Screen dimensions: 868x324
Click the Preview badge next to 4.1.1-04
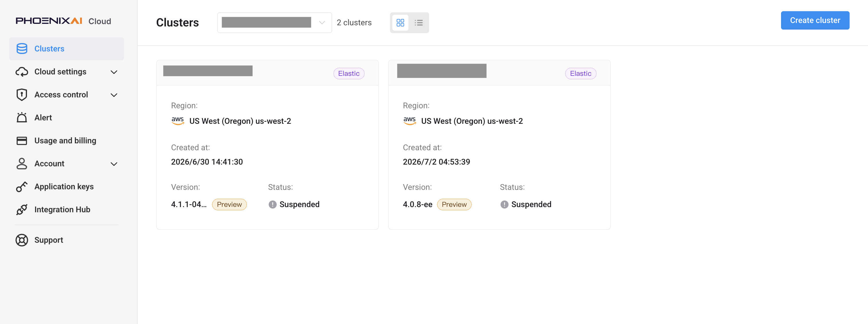229,204
